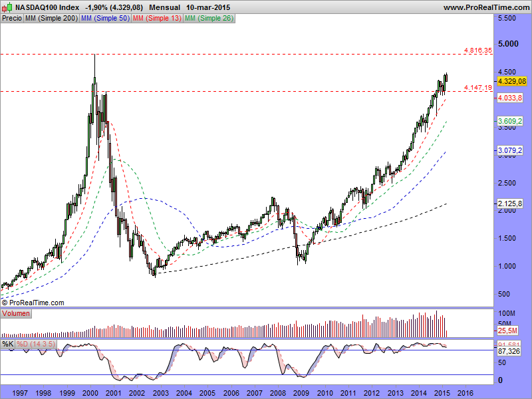Click the 5.000 price axis label
This screenshot has height=399, width=532.
pyautogui.click(x=508, y=44)
